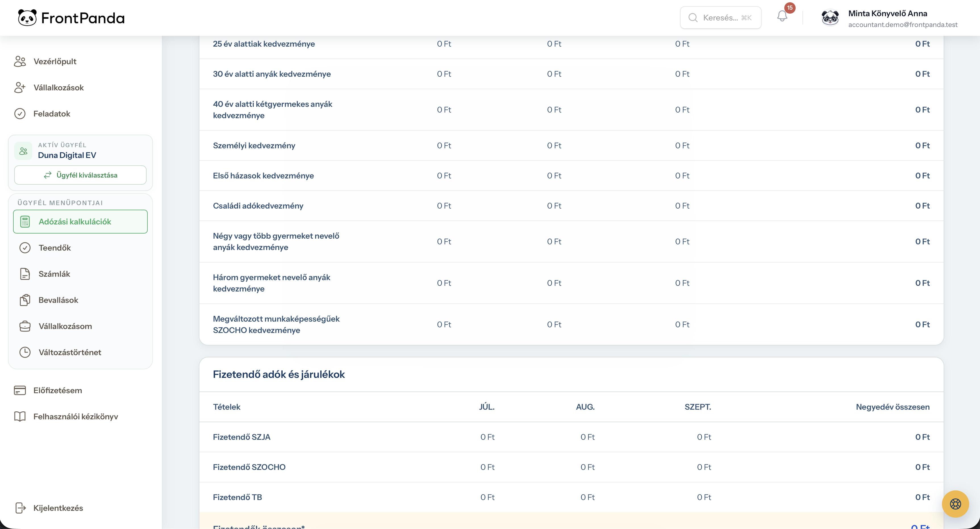This screenshot has height=529, width=980.
Task: Click the 'Negyedév összesen' column header
Action: click(x=893, y=407)
